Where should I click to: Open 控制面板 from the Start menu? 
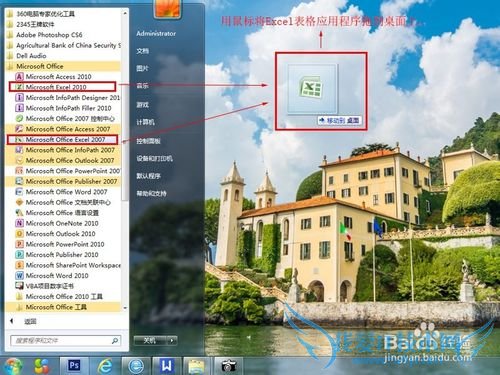pyautogui.click(x=148, y=141)
